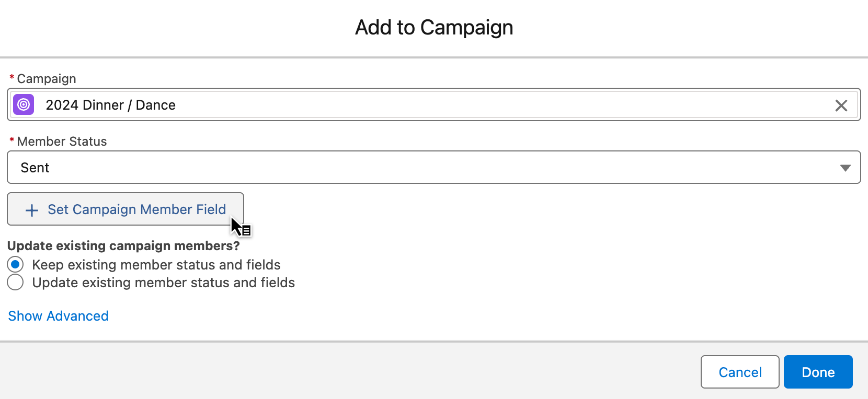The image size is (868, 399).
Task: Click the 'Update existing campaign members?' heading
Action: click(x=123, y=246)
